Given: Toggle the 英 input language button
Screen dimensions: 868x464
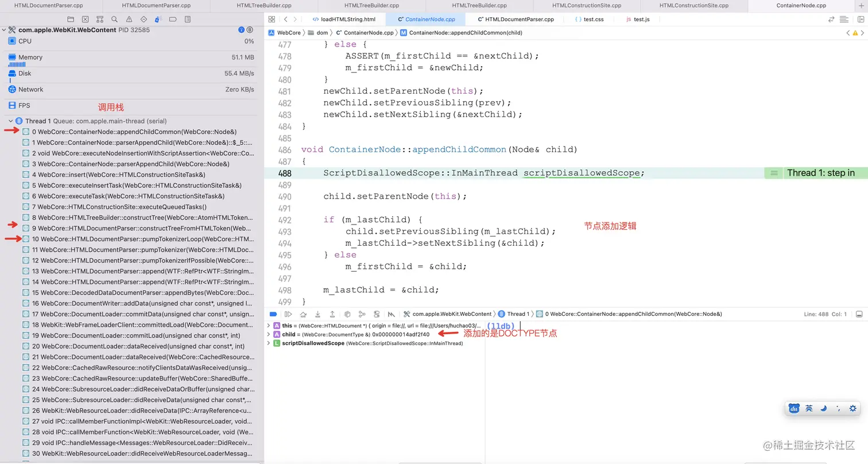Looking at the screenshot, I should click(x=809, y=408).
